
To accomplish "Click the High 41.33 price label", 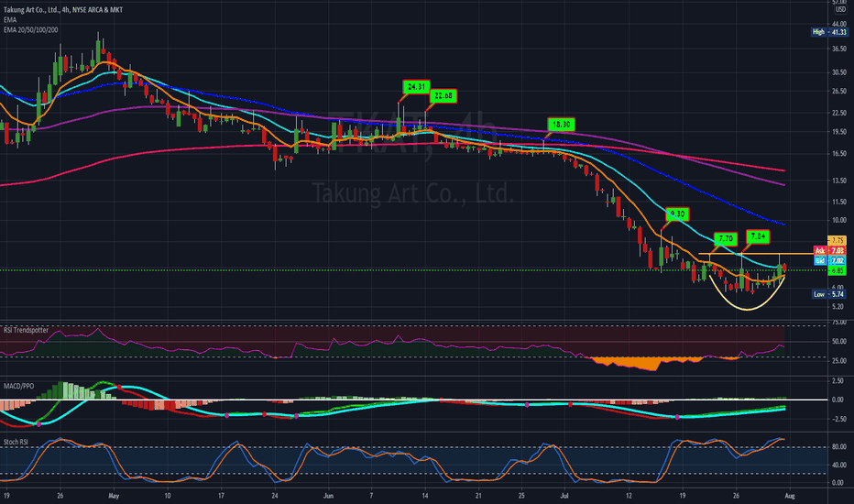I will point(829,32).
